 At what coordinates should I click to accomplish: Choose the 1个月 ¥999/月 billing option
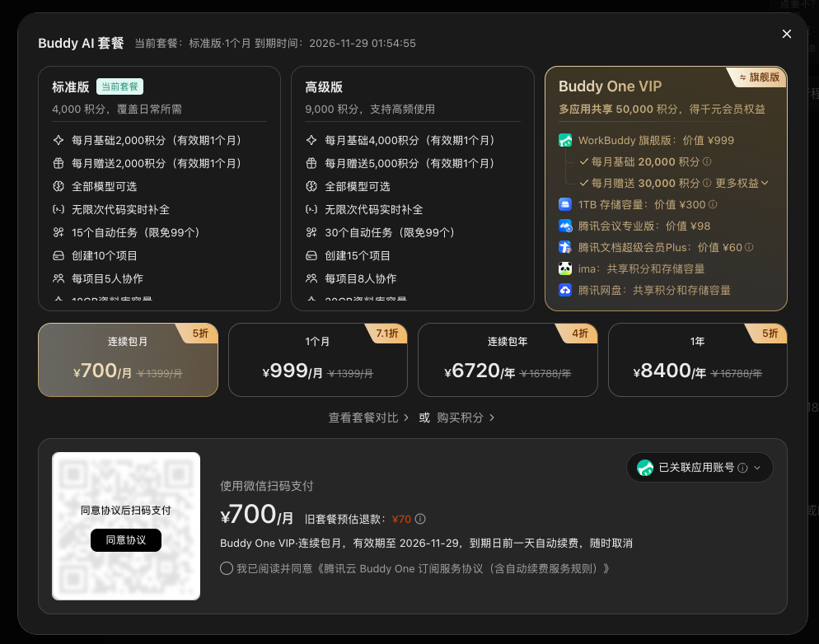tap(317, 360)
